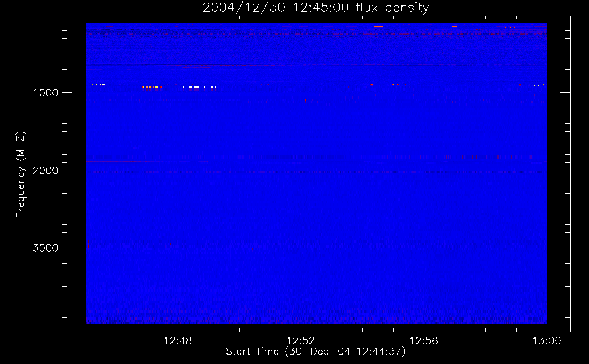The height and width of the screenshot is (364, 589).
Task: Click the 1000 frequency tick label
Action: click(x=46, y=93)
